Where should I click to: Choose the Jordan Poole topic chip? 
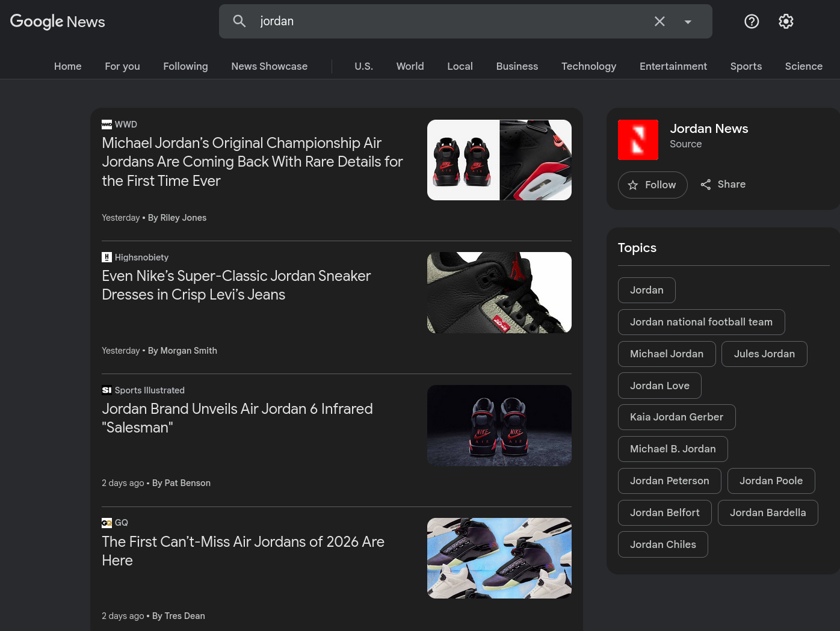pyautogui.click(x=771, y=481)
